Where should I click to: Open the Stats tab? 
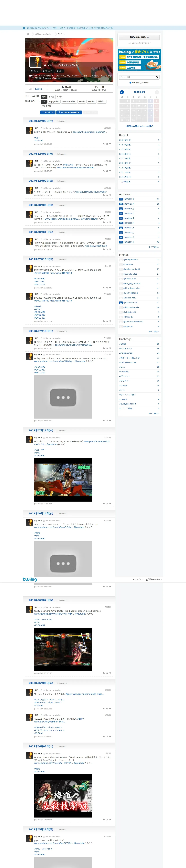(x=36, y=89)
